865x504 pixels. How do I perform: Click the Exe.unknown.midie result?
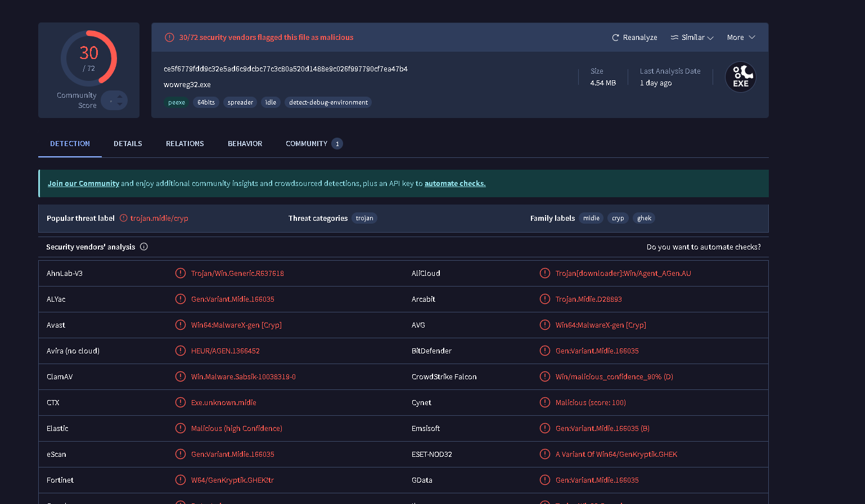pos(224,403)
